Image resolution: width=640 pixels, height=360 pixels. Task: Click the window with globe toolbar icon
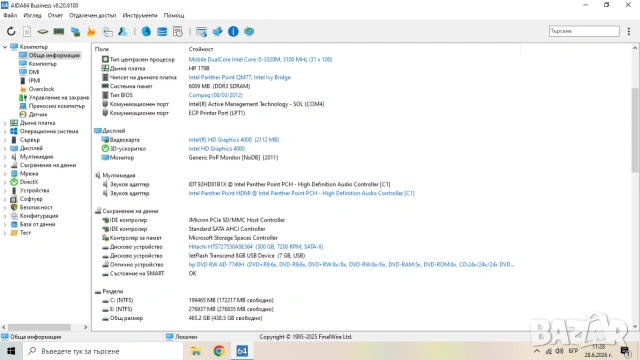(201, 31)
